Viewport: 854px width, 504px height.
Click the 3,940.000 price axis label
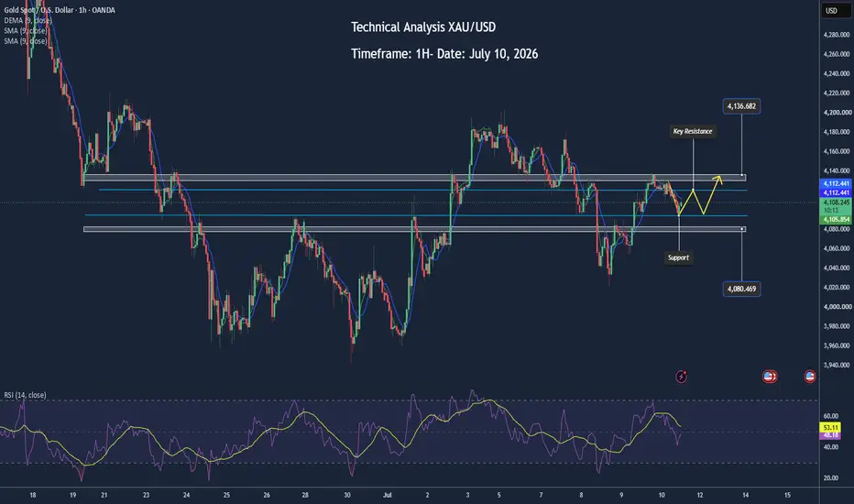click(837, 365)
